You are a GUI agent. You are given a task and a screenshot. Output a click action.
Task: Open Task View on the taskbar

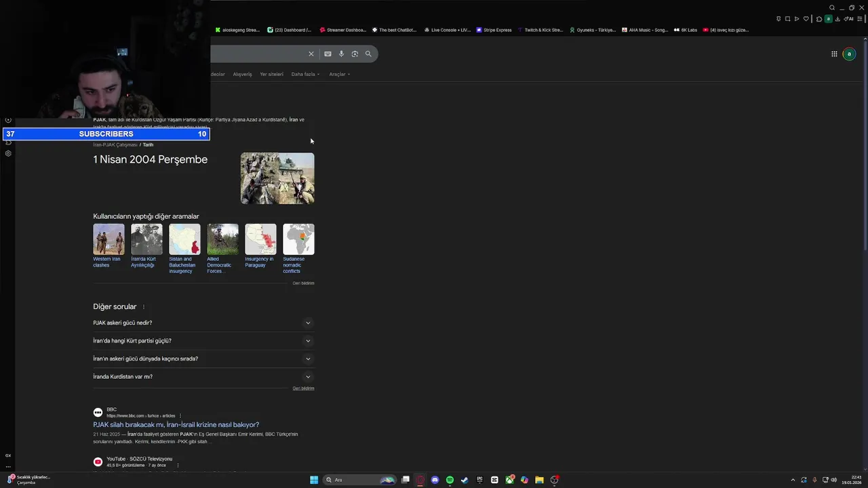tap(406, 480)
